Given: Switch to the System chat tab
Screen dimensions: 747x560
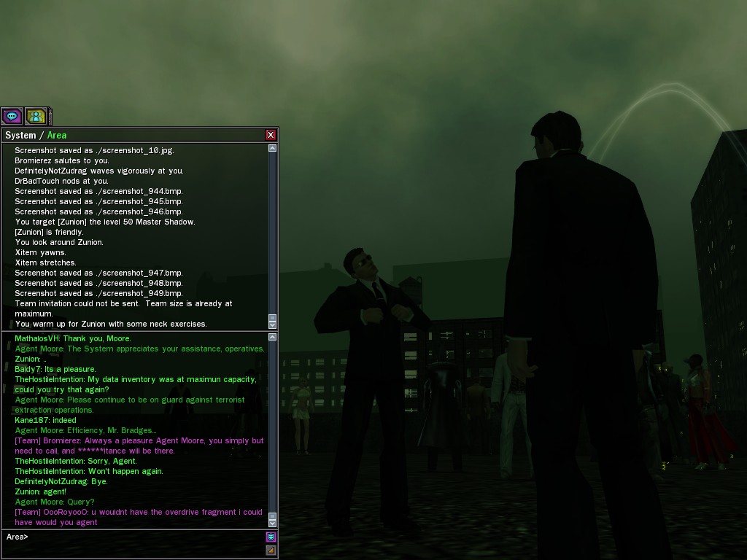Looking at the screenshot, I should (20, 135).
